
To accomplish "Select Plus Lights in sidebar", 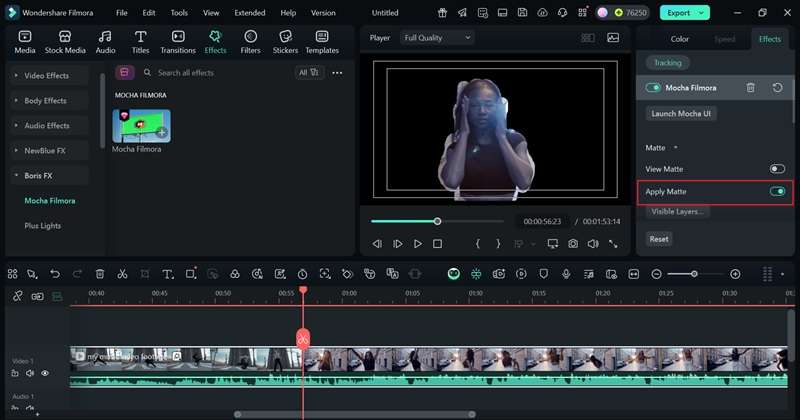I will [43, 226].
